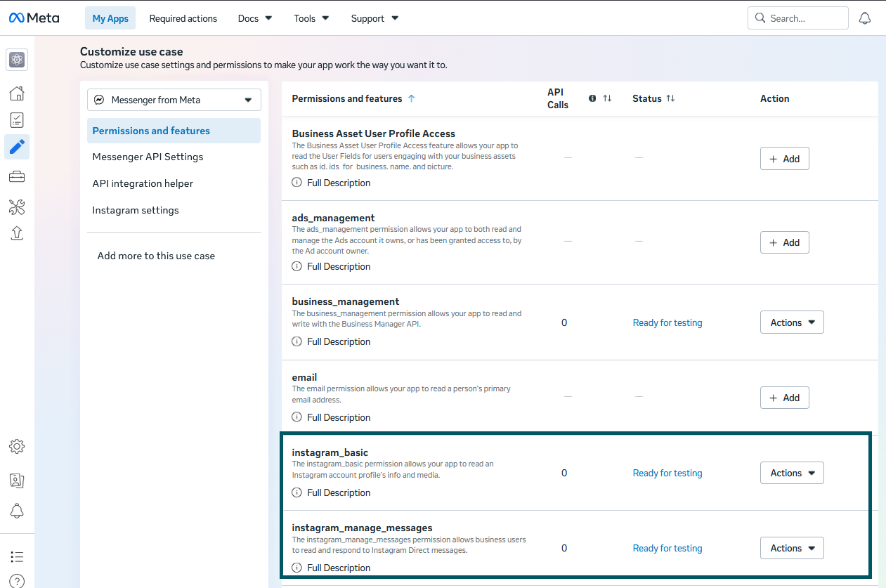This screenshot has width=886, height=588.
Task: Open Actions dropdown for business_management
Action: coord(792,322)
